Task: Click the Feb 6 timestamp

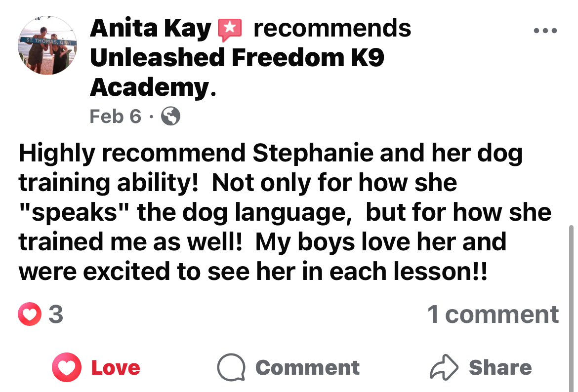Action: (x=115, y=117)
